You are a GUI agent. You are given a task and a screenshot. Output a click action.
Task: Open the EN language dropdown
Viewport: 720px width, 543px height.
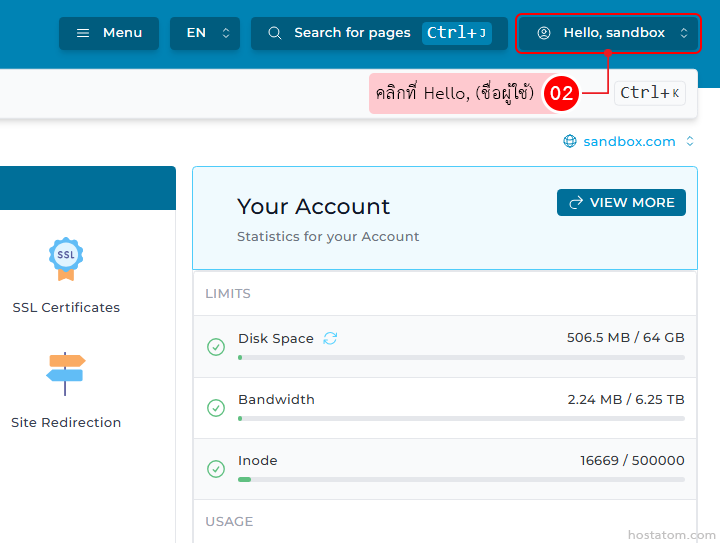pyautogui.click(x=205, y=33)
